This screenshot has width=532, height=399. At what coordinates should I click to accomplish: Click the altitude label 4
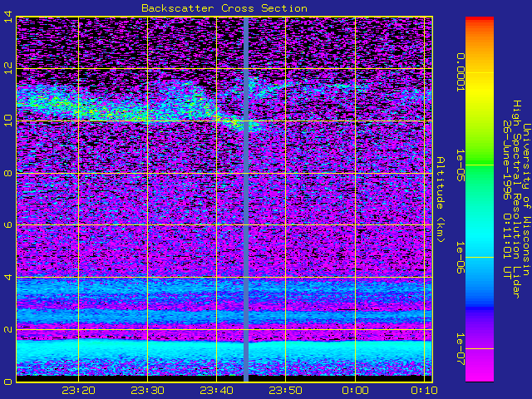pyautogui.click(x=7, y=277)
